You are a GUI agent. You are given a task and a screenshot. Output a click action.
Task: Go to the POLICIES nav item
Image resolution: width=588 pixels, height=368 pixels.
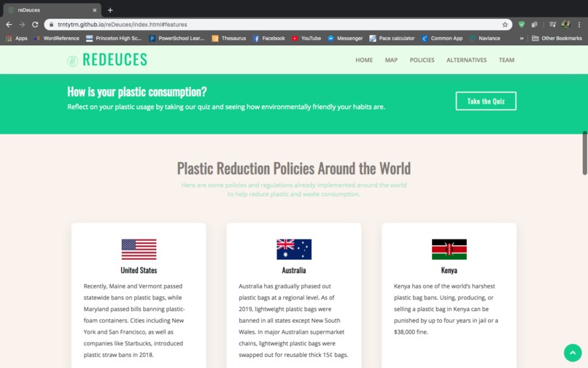[x=422, y=60]
